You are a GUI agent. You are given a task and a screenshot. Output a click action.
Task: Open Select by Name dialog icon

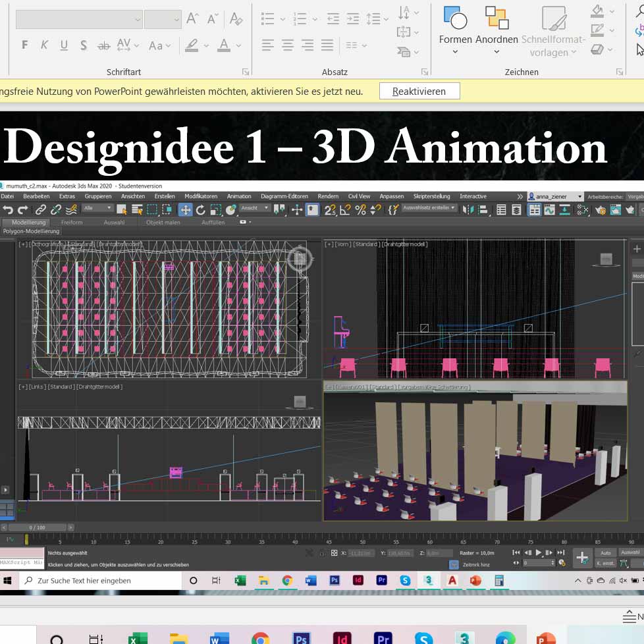[137, 210]
